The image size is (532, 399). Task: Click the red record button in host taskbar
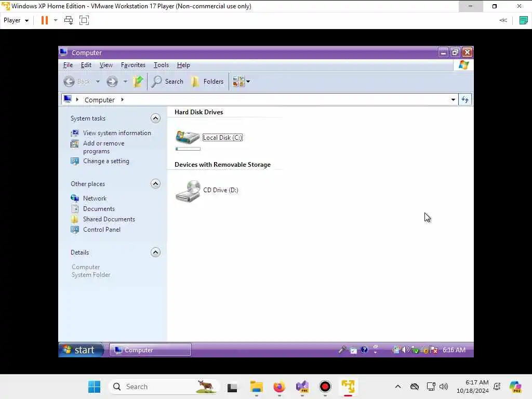[x=325, y=387]
